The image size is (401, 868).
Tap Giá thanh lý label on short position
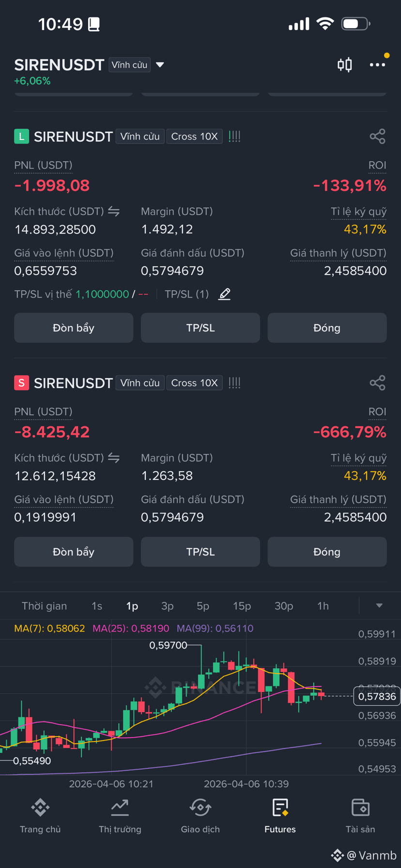click(338, 499)
